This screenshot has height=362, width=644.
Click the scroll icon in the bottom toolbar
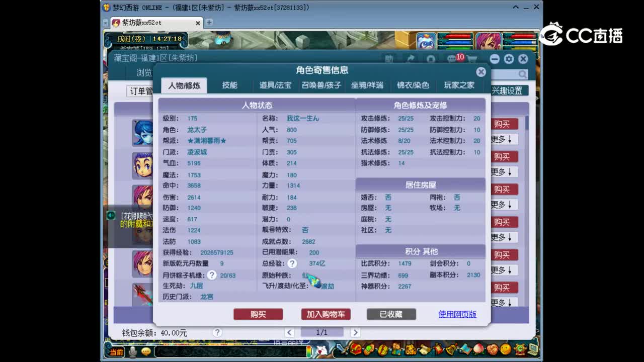(x=424, y=349)
